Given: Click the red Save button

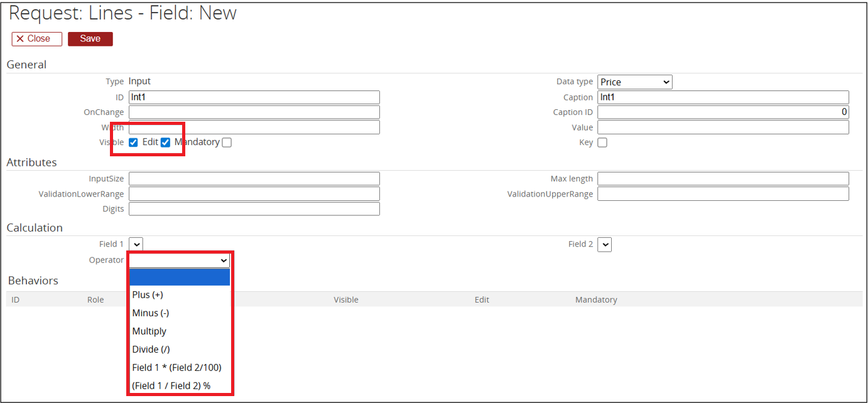Looking at the screenshot, I should pos(90,39).
